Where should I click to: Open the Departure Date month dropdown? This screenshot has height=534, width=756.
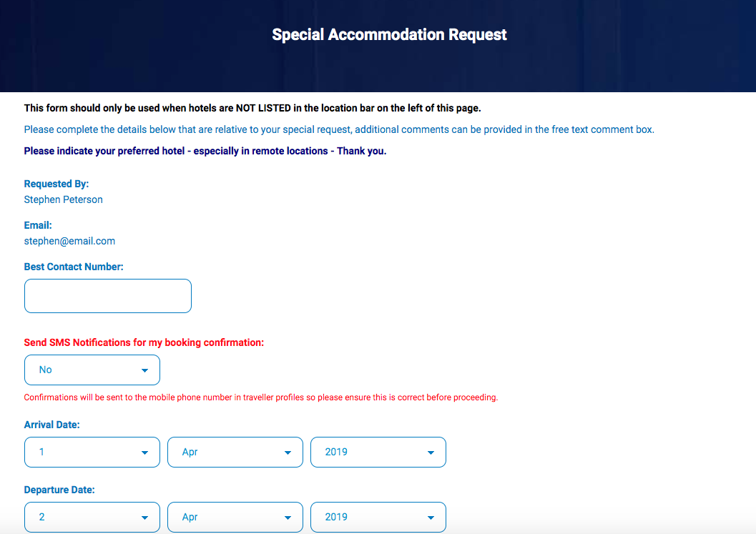(x=235, y=517)
